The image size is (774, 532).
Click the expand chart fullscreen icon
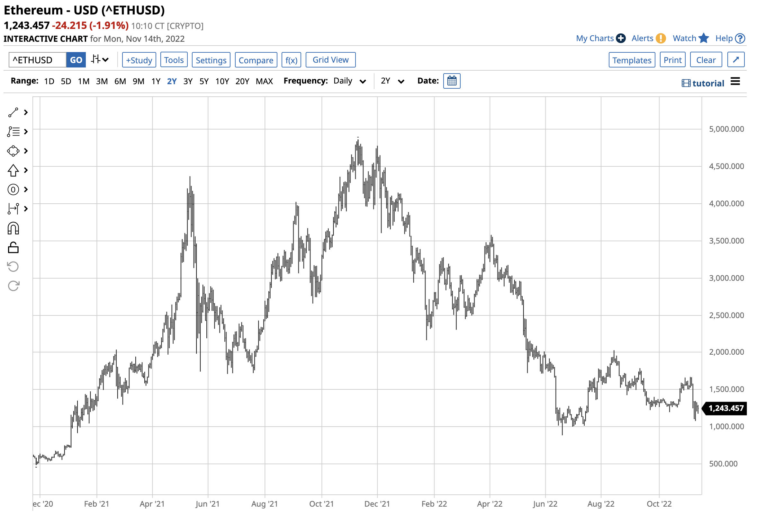pyautogui.click(x=736, y=60)
